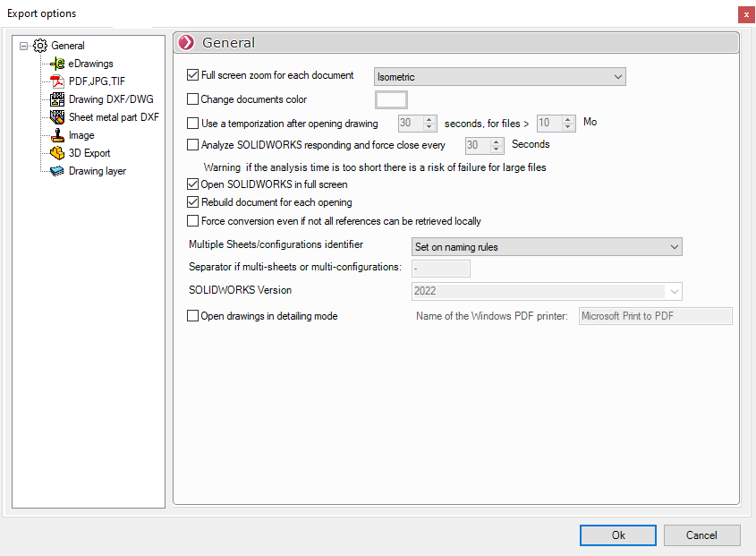Collapse the General tree node
This screenshot has height=556, width=756.
(x=24, y=46)
